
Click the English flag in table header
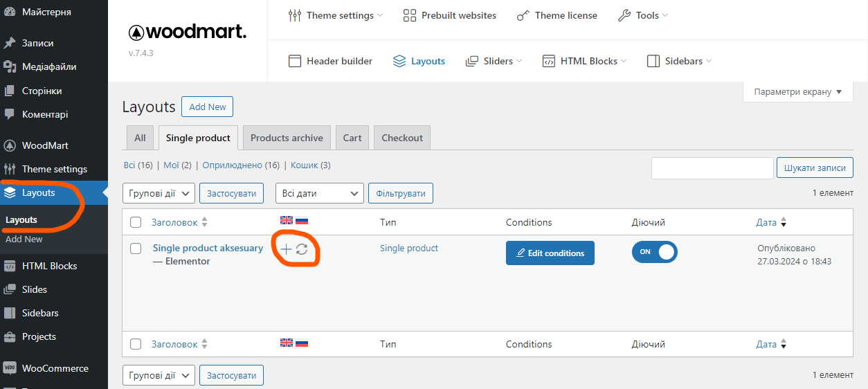coord(287,220)
